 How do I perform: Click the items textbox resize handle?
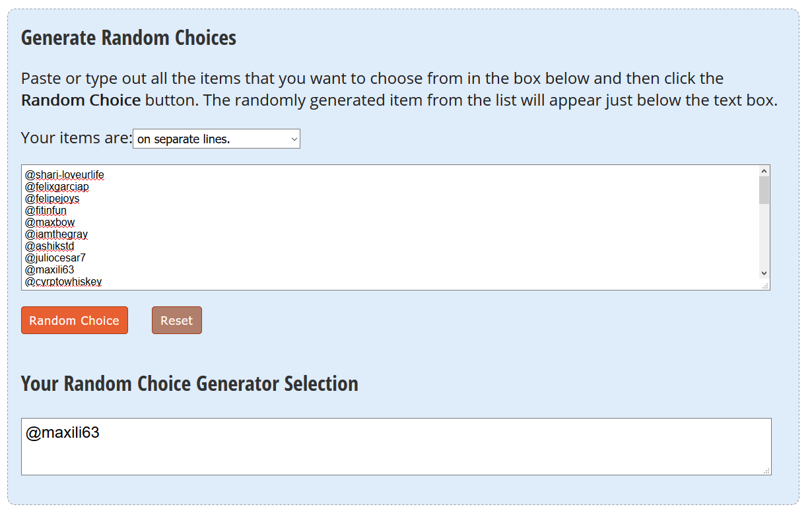[765, 286]
